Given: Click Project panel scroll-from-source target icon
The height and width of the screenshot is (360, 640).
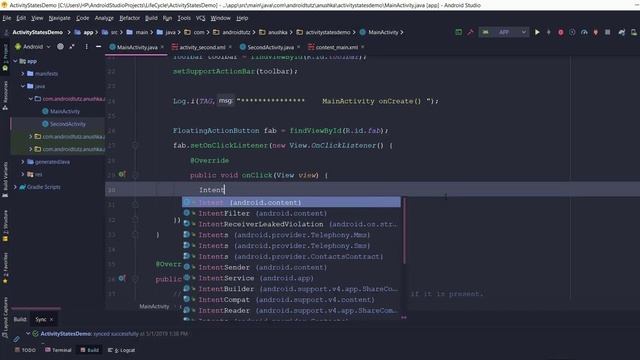Looking at the screenshot, I should click(x=60, y=47).
